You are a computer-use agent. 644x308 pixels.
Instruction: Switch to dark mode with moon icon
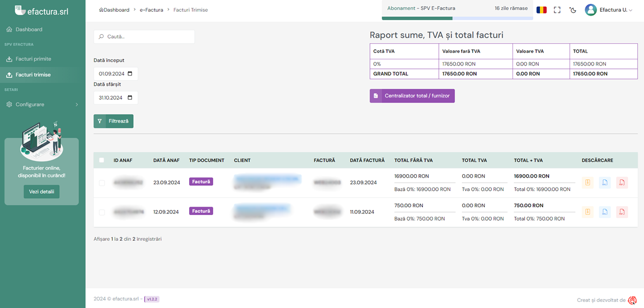point(572,10)
